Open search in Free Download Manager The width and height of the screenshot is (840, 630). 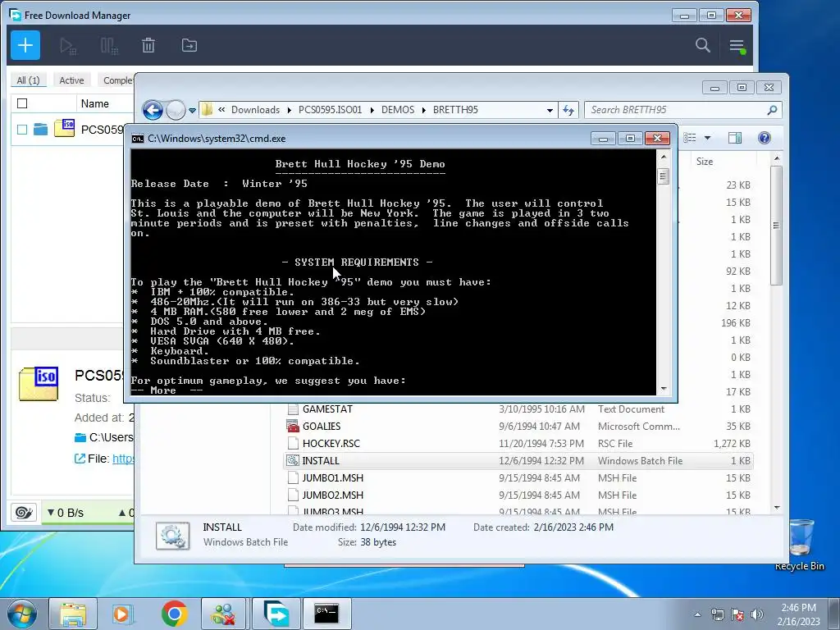[703, 46]
